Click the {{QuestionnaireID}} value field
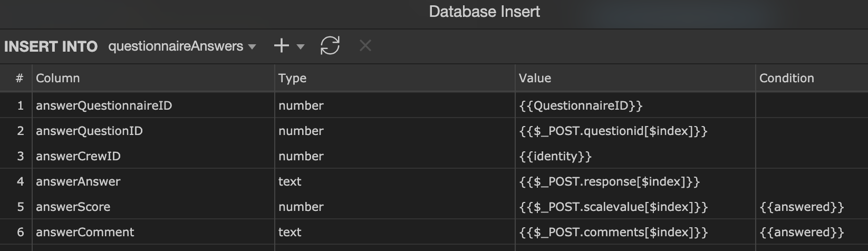This screenshot has width=868, height=251. (x=635, y=105)
